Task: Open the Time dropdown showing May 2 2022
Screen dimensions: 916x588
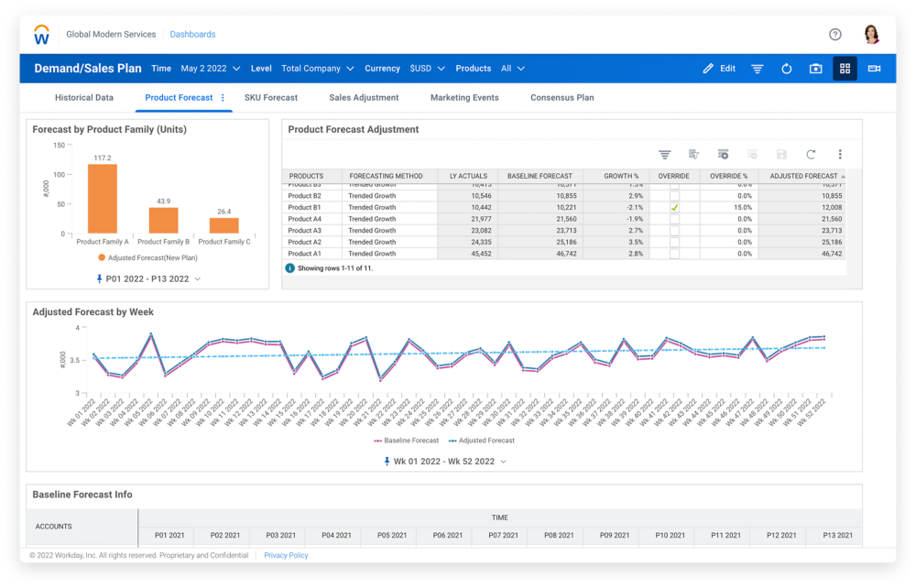Action: (x=210, y=69)
